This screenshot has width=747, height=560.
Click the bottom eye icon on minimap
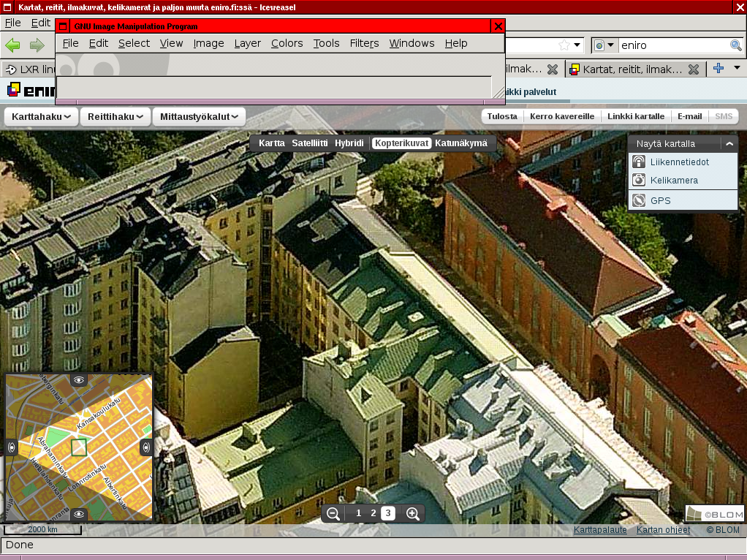[79, 514]
